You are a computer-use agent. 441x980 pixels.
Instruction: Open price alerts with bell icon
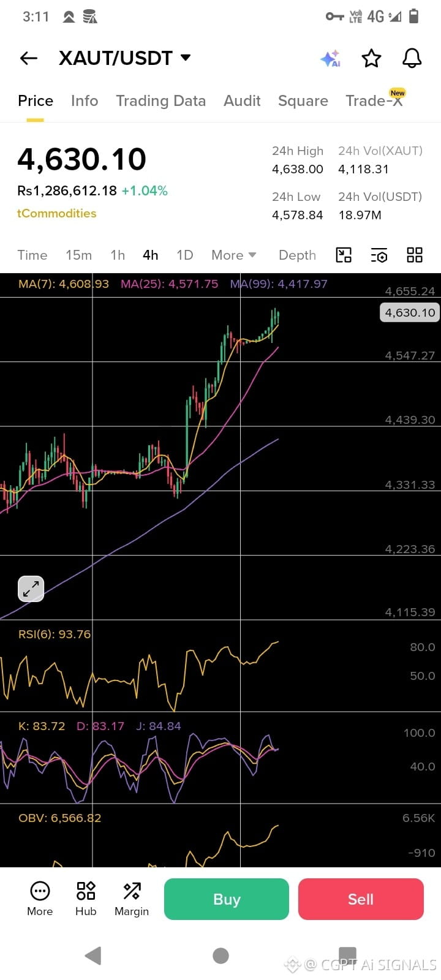412,58
